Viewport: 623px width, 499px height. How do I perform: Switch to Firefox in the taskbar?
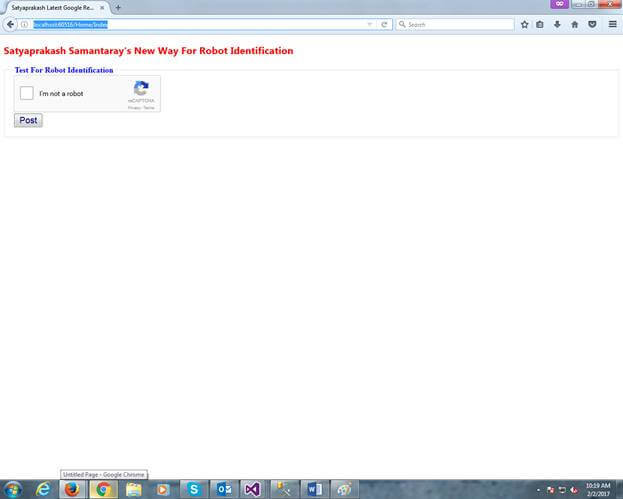pyautogui.click(x=72, y=489)
